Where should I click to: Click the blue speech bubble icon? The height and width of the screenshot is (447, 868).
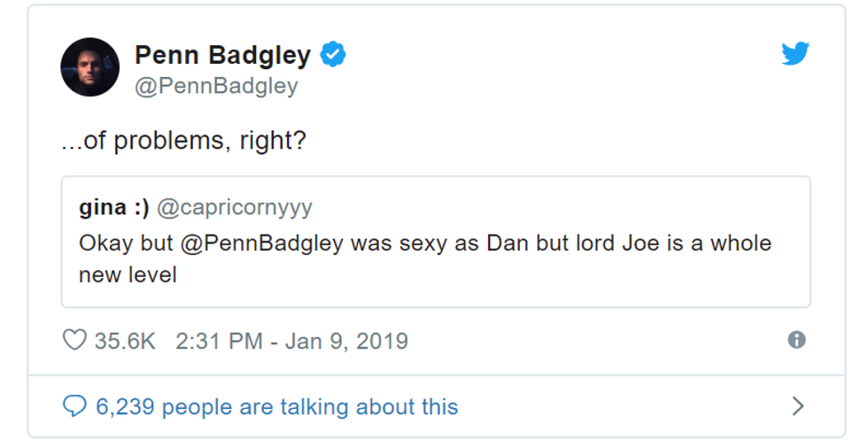coord(74,406)
